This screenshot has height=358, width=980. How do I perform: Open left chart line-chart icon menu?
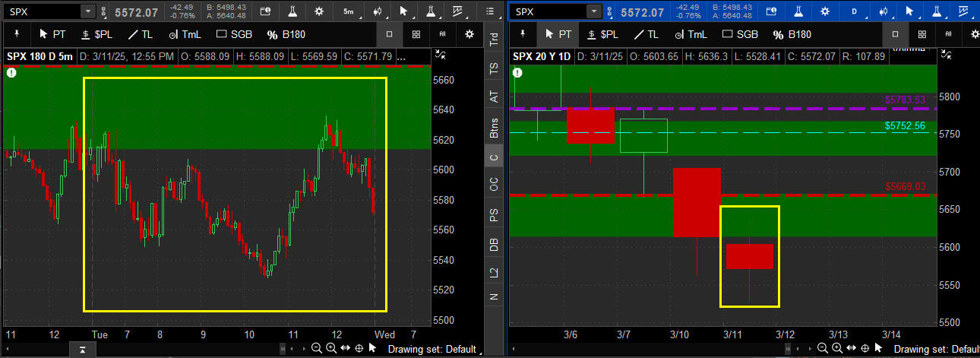[458, 11]
